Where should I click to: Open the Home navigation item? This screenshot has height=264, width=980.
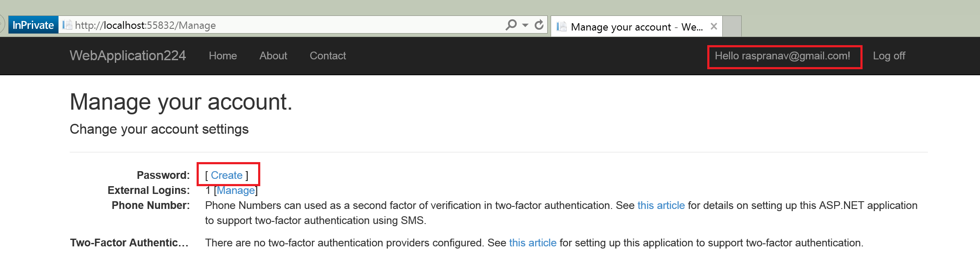(x=223, y=56)
